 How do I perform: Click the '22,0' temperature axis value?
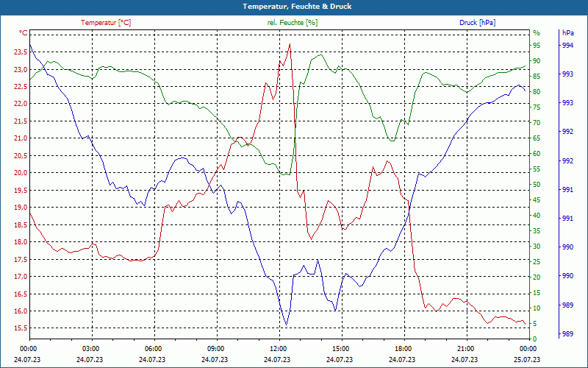21,104
